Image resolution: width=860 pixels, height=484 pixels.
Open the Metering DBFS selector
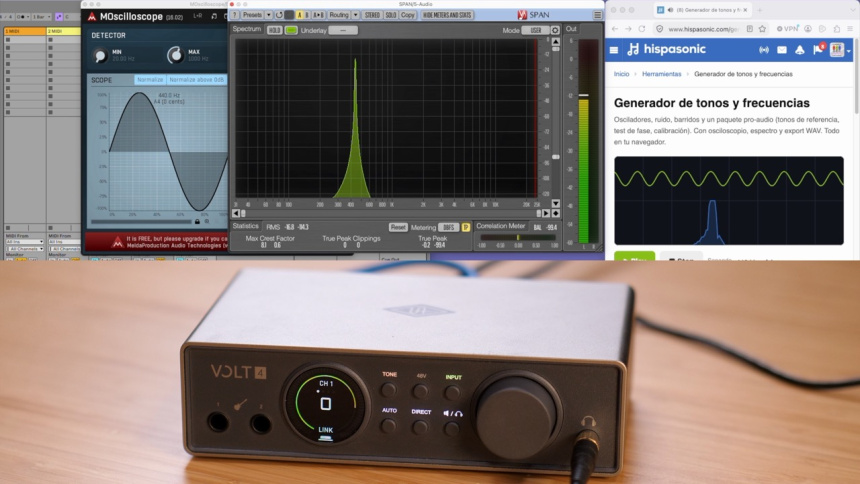[x=449, y=227]
